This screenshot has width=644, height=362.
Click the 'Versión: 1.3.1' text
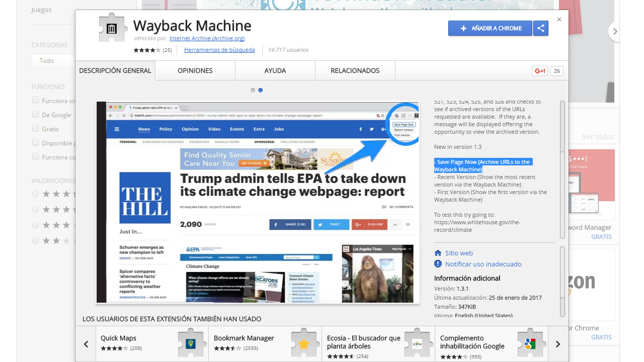coord(451,289)
